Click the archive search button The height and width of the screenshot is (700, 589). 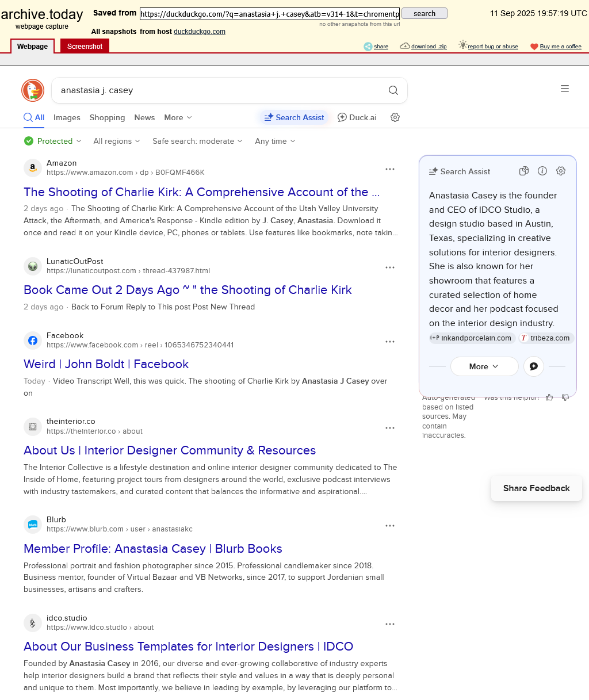pyautogui.click(x=424, y=13)
